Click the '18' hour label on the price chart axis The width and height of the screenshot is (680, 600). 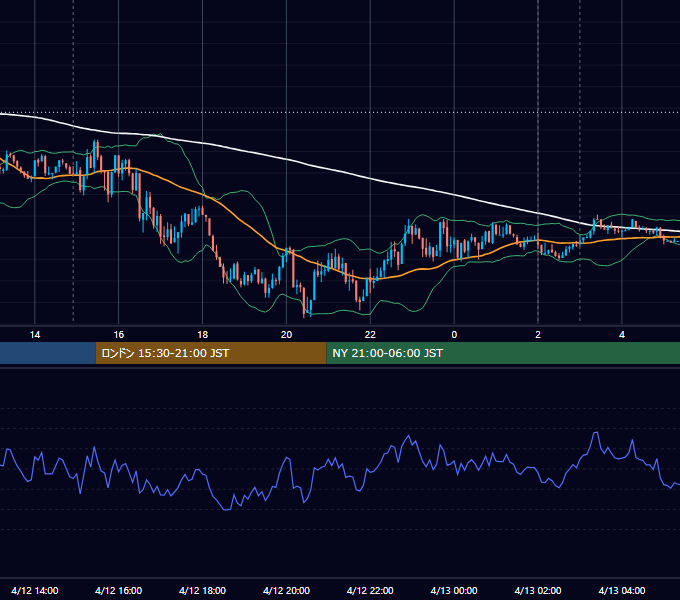(203, 335)
